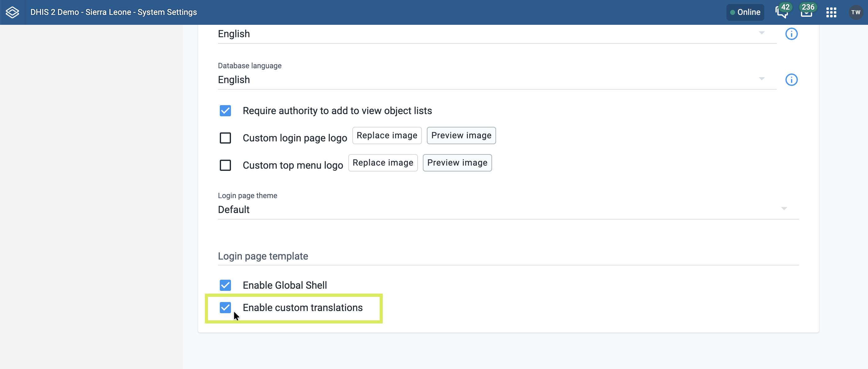The height and width of the screenshot is (369, 868).
Task: Click the Login page template text field
Action: 508,256
